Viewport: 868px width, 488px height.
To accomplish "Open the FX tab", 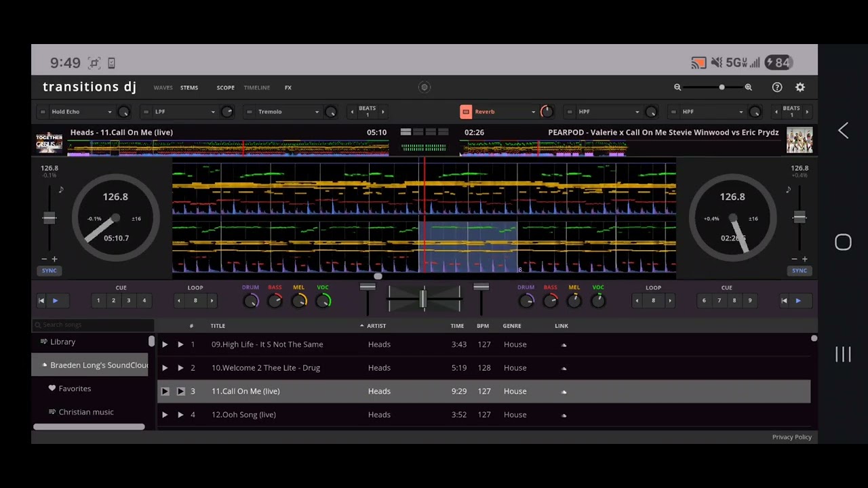I will (288, 87).
